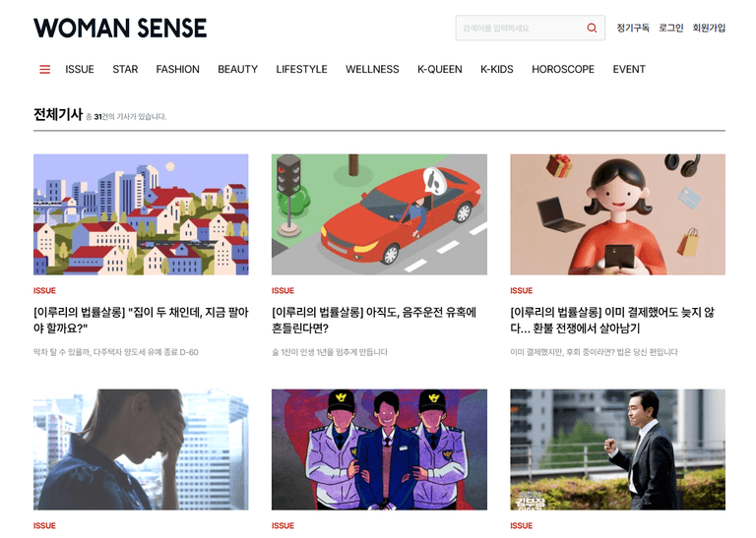Open the HOROSCOPE page
The image size is (756, 538).
click(563, 70)
